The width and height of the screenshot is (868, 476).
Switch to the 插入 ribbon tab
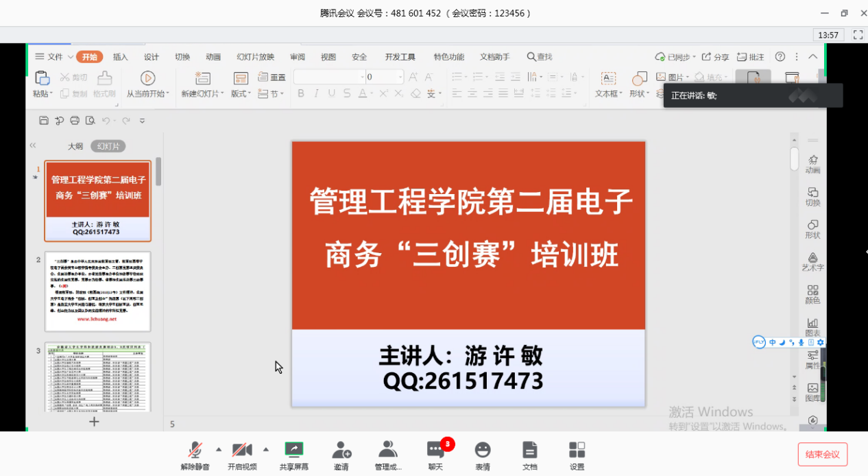click(x=121, y=57)
